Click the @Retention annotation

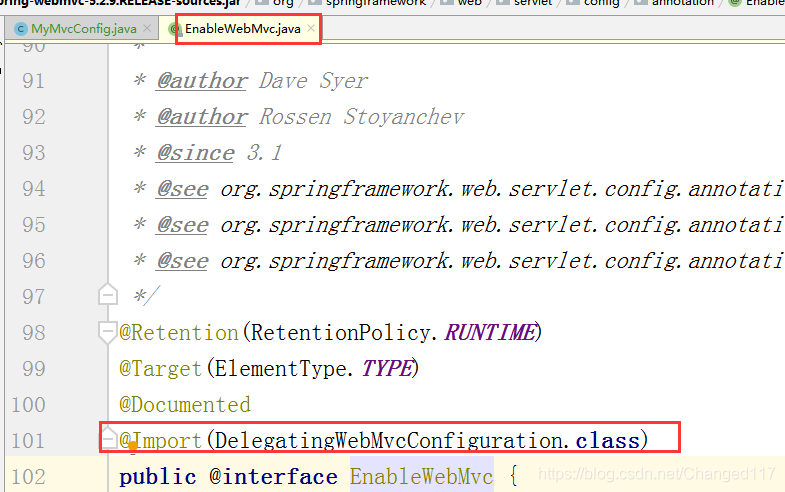179,333
